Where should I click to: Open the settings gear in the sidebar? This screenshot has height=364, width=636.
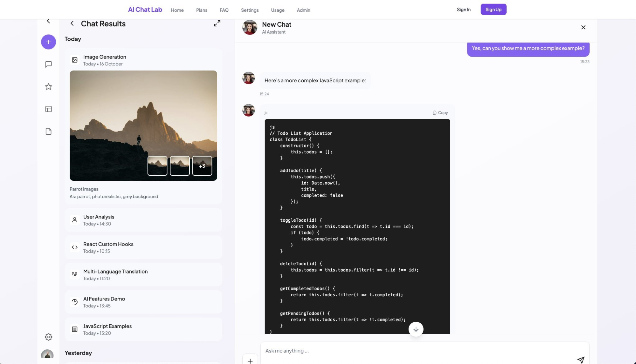click(48, 337)
